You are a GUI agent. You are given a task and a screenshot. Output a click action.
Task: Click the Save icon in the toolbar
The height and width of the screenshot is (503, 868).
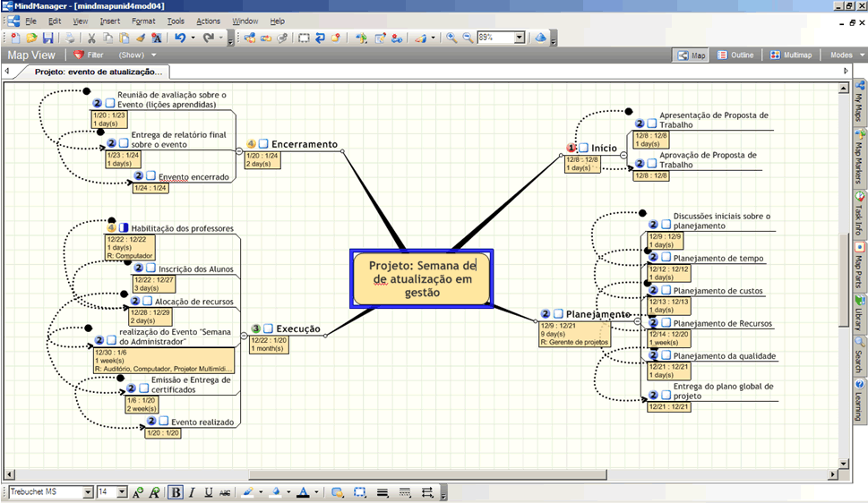[x=47, y=38]
